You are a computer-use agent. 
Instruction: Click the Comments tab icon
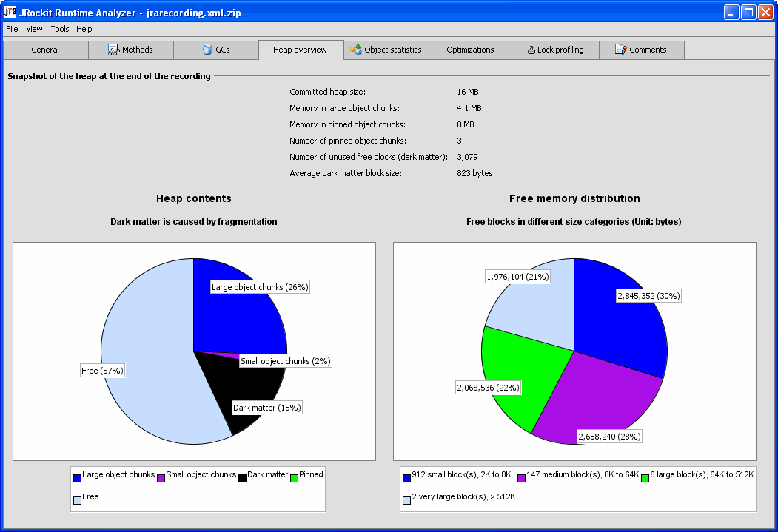click(621, 50)
